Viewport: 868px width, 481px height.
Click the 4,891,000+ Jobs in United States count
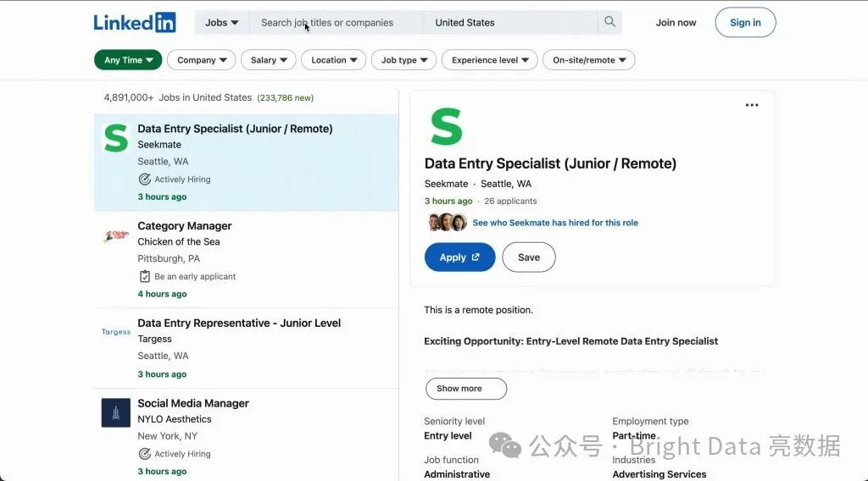click(x=178, y=98)
